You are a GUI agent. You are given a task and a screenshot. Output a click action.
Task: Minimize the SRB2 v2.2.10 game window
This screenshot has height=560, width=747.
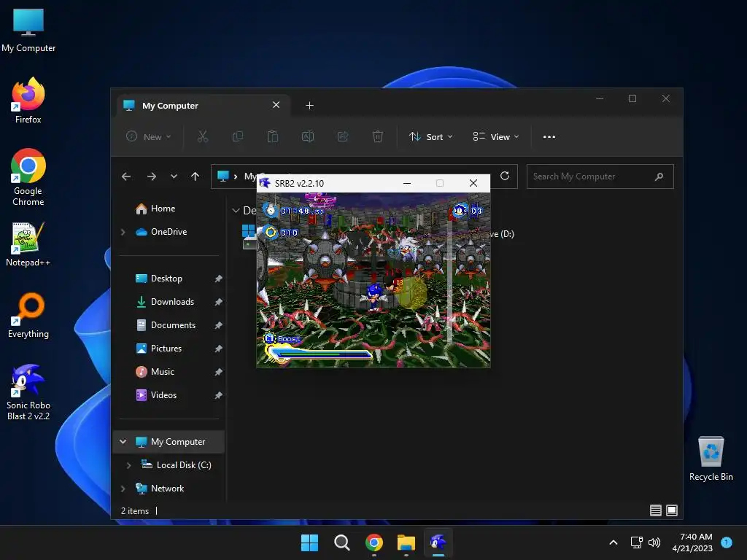point(407,183)
